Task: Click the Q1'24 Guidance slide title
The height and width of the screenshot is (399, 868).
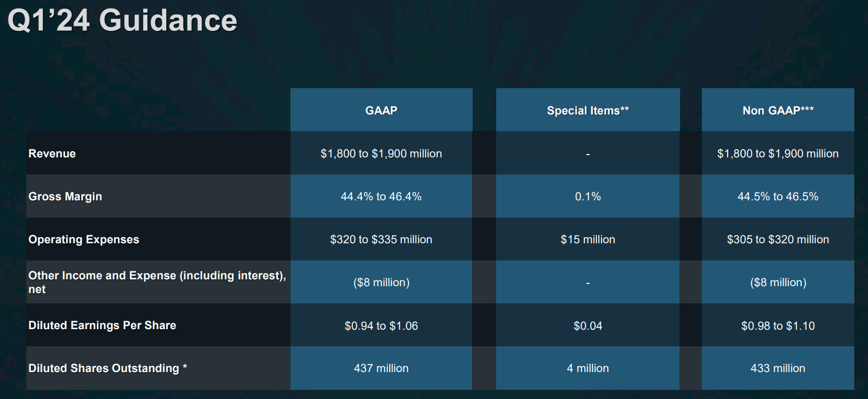Action: click(x=122, y=21)
